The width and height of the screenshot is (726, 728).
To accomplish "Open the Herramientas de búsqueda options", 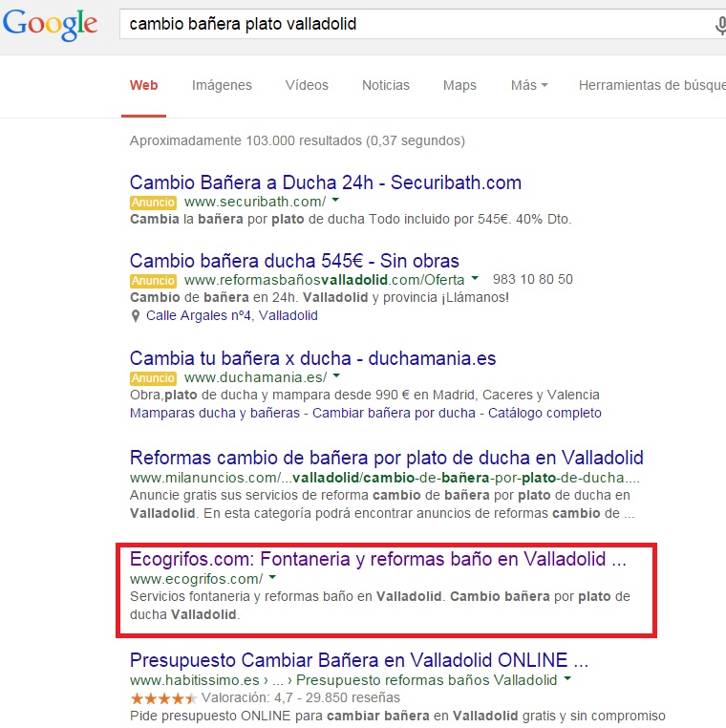I will [650, 85].
